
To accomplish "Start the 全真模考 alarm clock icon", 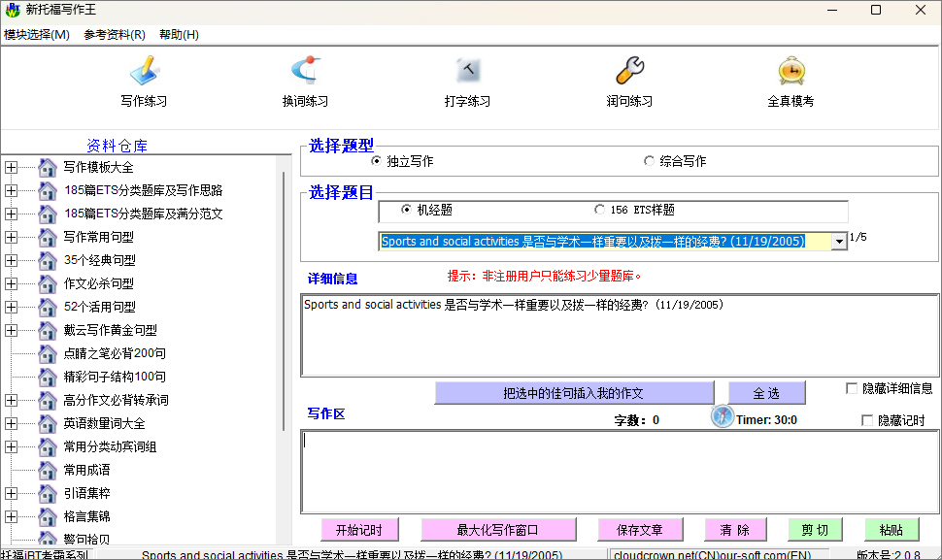I will tap(791, 71).
